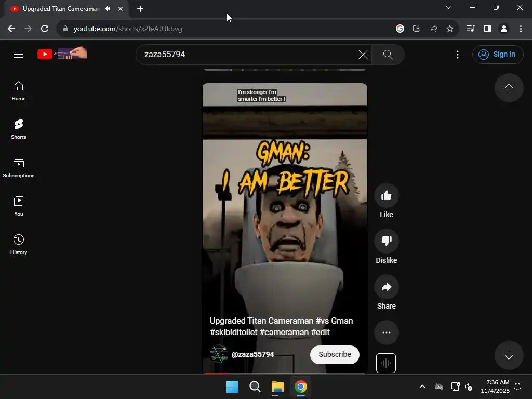Viewport: 532px width, 399px height.
Task: Click the disabled Chrome forward arrow
Action: coord(28,29)
